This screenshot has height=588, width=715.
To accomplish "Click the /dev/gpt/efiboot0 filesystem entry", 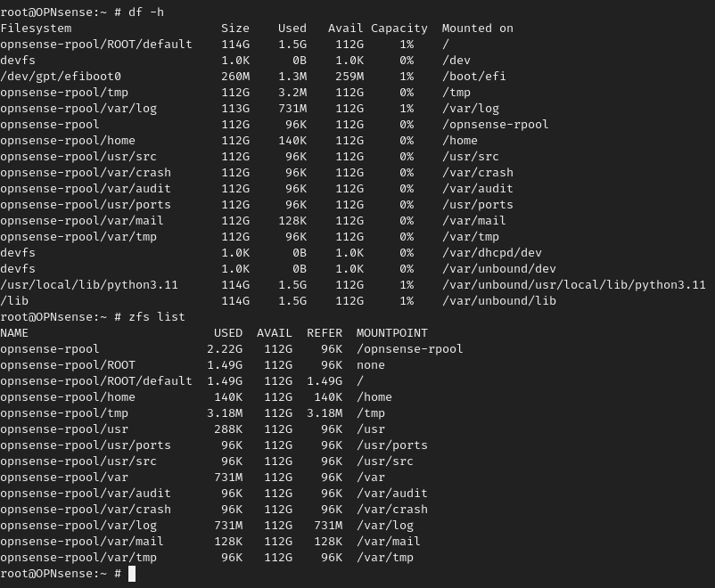I will (x=61, y=76).
